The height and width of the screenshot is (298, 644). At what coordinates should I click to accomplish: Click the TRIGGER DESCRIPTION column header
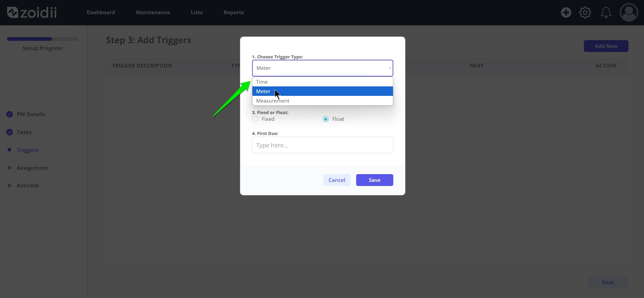tap(142, 66)
